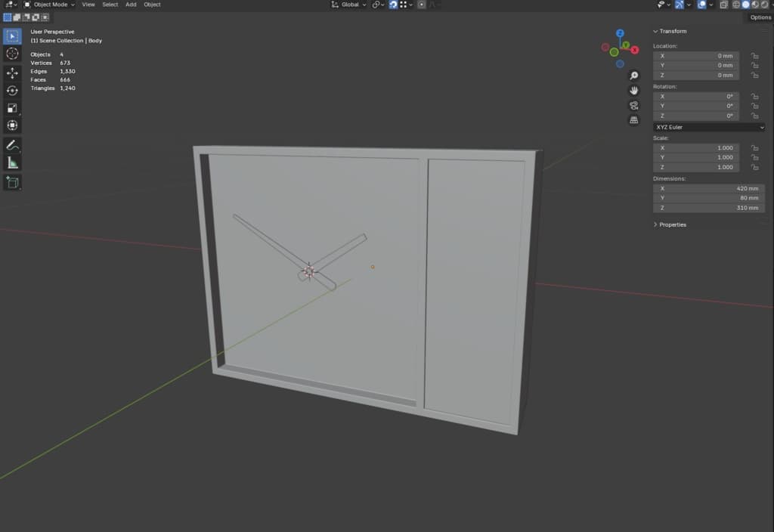Switch perspective/orthographic grid icon
The width and height of the screenshot is (774, 532).
pyautogui.click(x=634, y=120)
